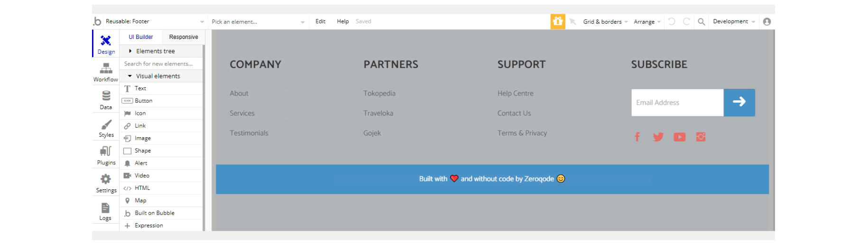Click the Traveloka partner link

click(x=378, y=113)
